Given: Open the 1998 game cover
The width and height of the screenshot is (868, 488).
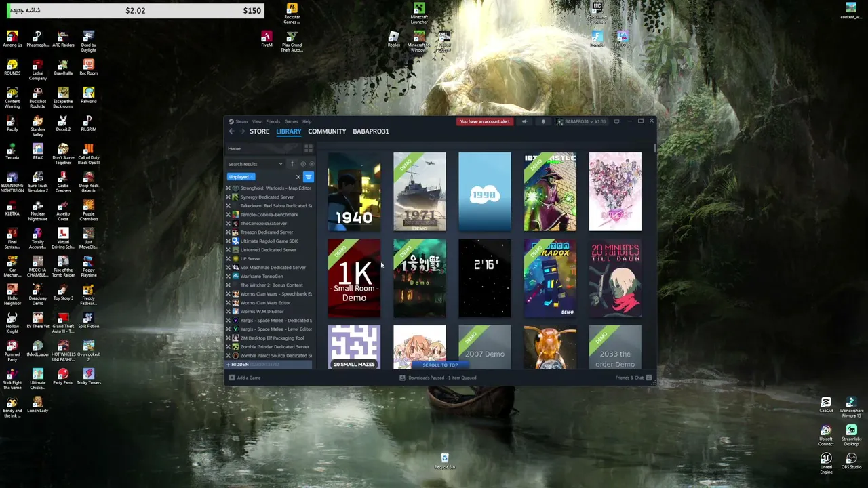Looking at the screenshot, I should [x=485, y=192].
